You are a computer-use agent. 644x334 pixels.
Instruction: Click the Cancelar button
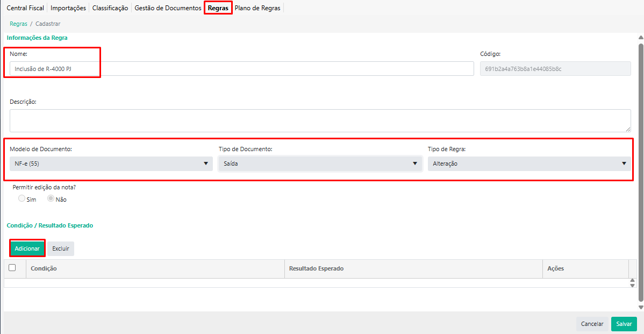point(592,324)
